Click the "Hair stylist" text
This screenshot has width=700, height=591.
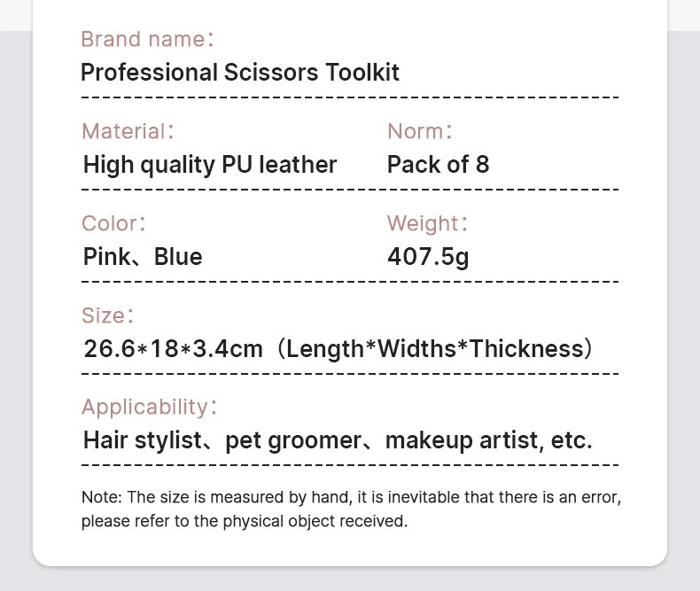coord(143,440)
